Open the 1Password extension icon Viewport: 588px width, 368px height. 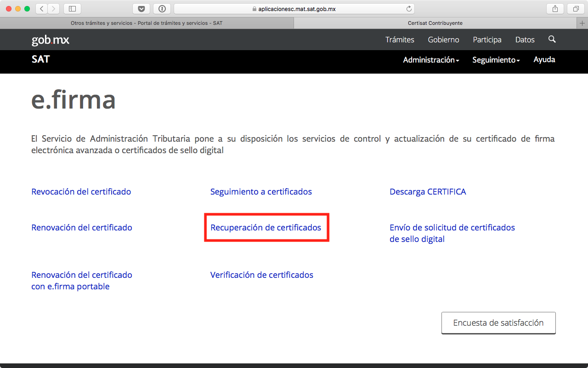[162, 9]
